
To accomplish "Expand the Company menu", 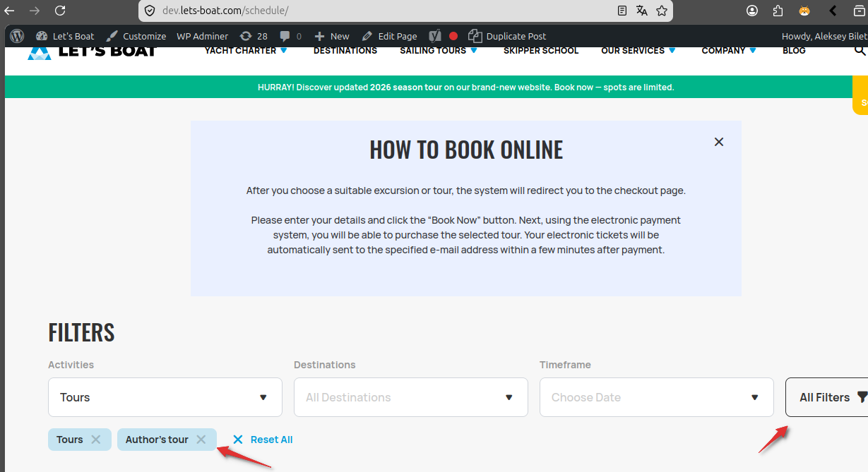I will coord(729,51).
